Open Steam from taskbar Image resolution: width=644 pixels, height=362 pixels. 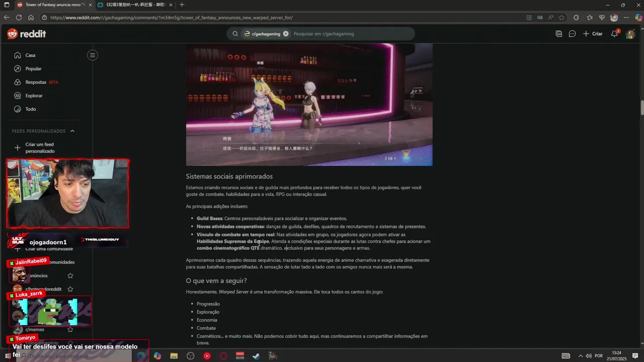[256, 356]
